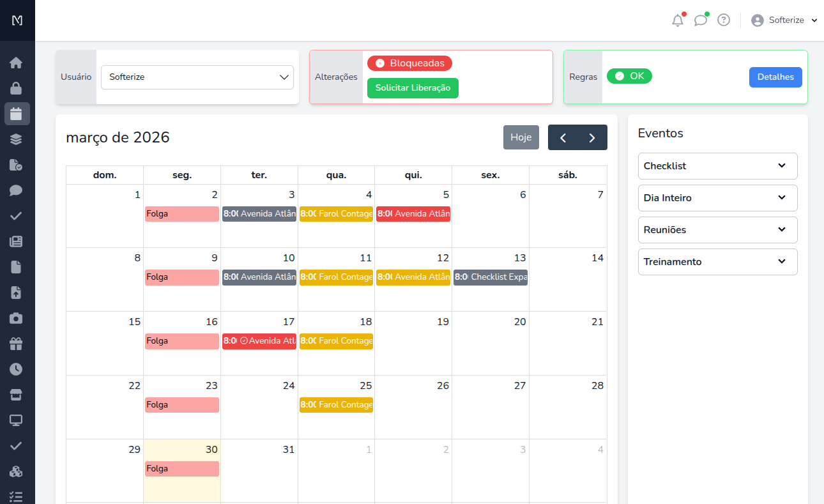Open the gift icon in the sidebar
The width and height of the screenshot is (824, 504).
tap(17, 344)
